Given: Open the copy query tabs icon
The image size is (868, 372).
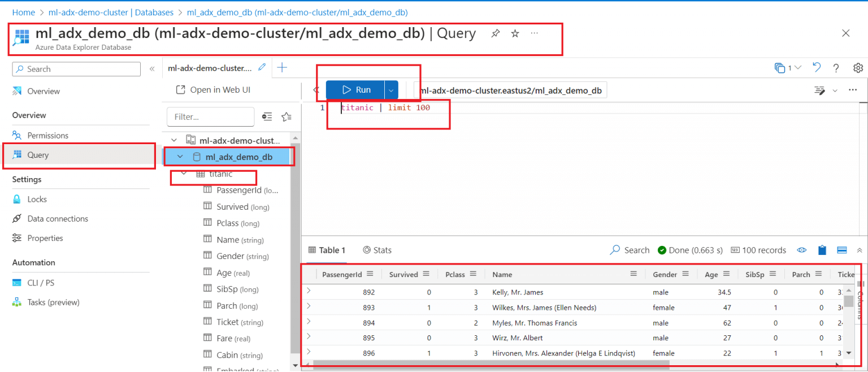Looking at the screenshot, I should [x=780, y=68].
